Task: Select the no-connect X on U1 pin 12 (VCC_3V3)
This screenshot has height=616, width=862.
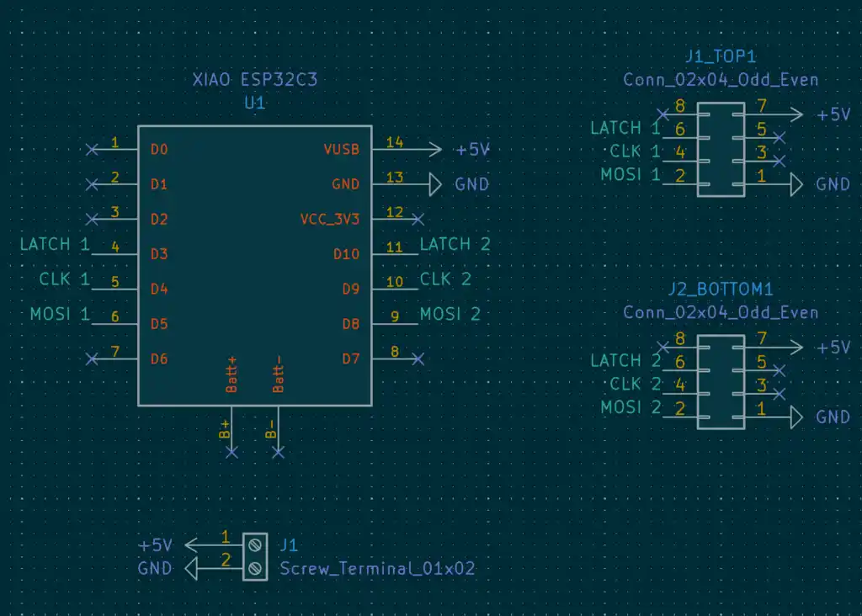Action: [x=418, y=220]
